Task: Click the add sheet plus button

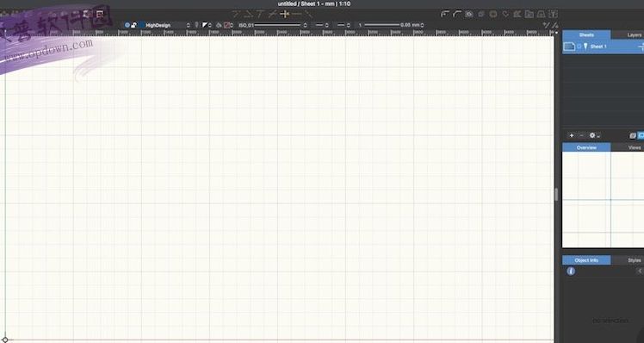Action: pos(572,135)
